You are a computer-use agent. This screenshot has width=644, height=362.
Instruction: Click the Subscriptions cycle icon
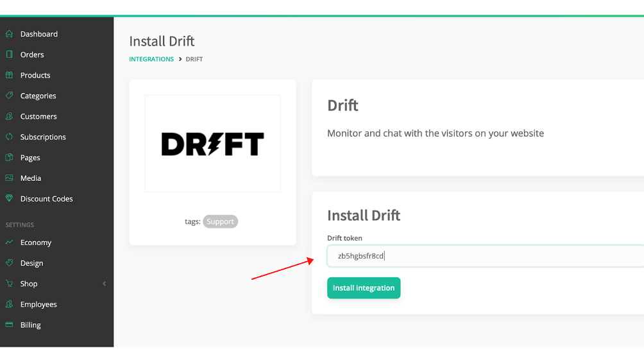pos(9,137)
